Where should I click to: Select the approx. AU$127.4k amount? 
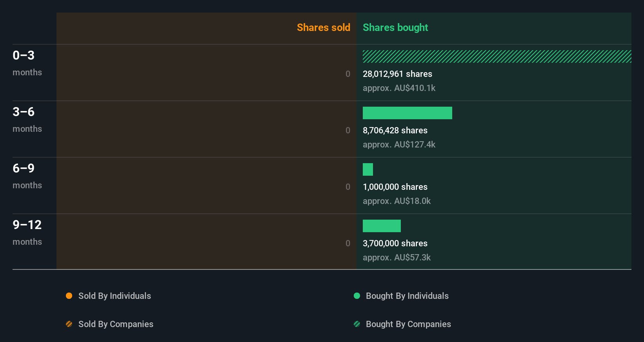[x=399, y=144]
